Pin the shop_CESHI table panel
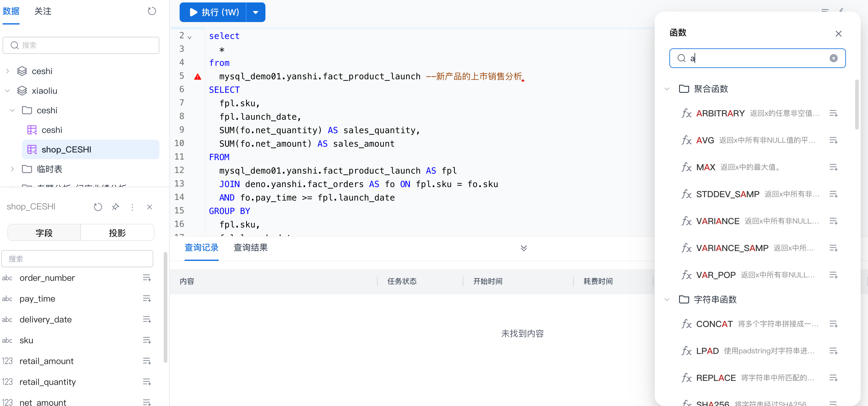Image resolution: width=868 pixels, height=406 pixels. pyautogui.click(x=115, y=207)
